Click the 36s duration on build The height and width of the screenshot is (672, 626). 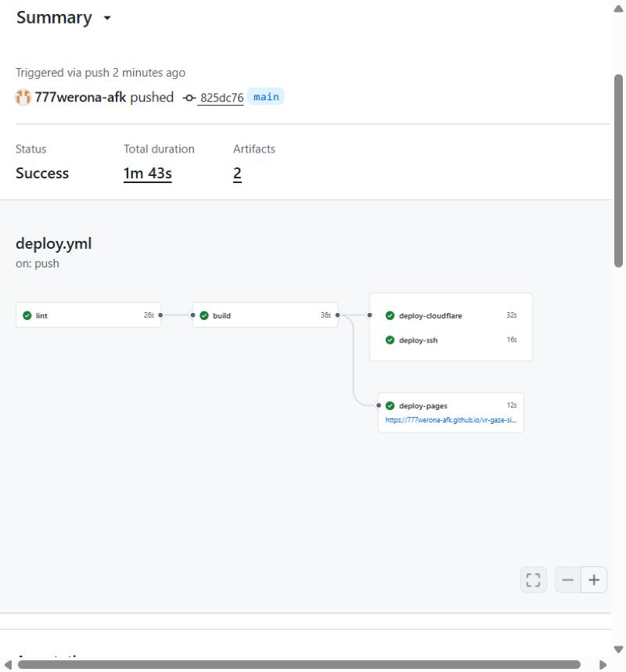click(326, 315)
